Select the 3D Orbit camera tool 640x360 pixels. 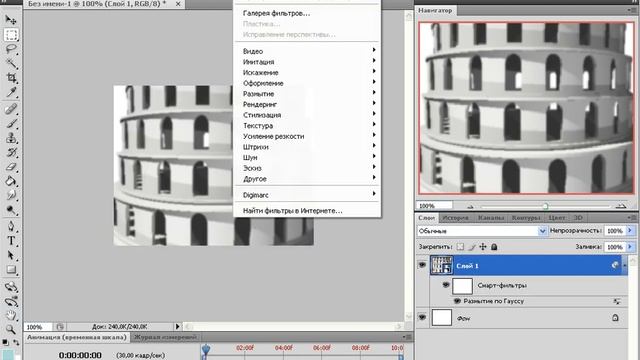coord(11,301)
